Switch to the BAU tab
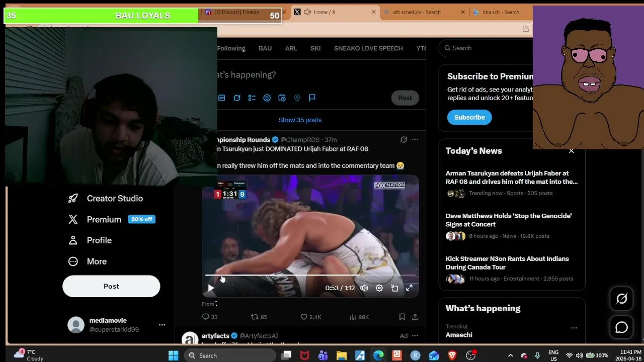 coord(265,48)
